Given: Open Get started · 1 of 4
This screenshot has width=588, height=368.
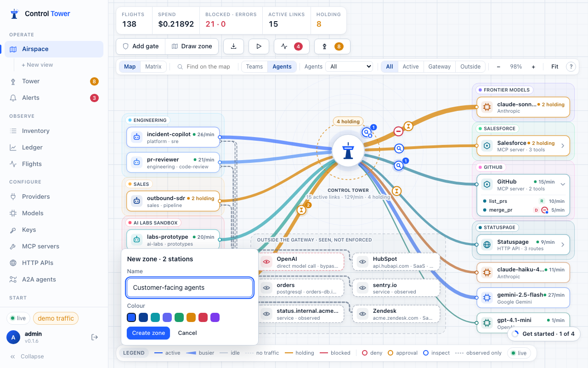Looking at the screenshot, I should tap(544, 334).
